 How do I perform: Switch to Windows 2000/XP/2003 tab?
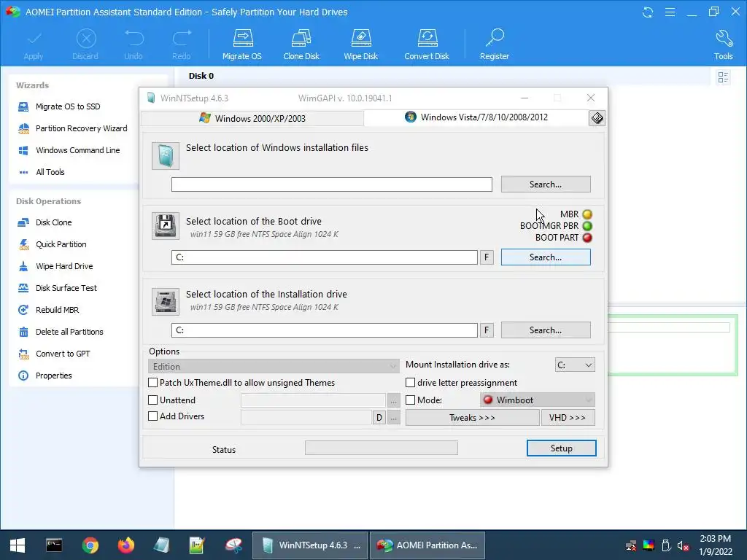click(252, 119)
